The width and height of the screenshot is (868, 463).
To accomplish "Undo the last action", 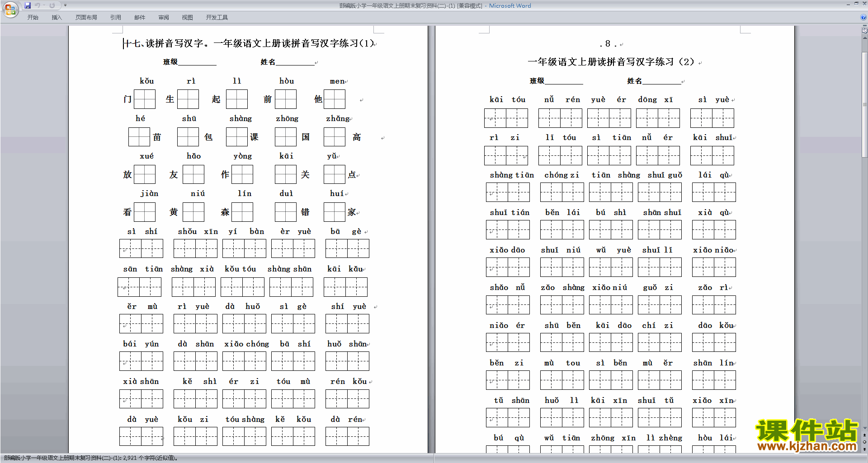I will [x=37, y=5].
